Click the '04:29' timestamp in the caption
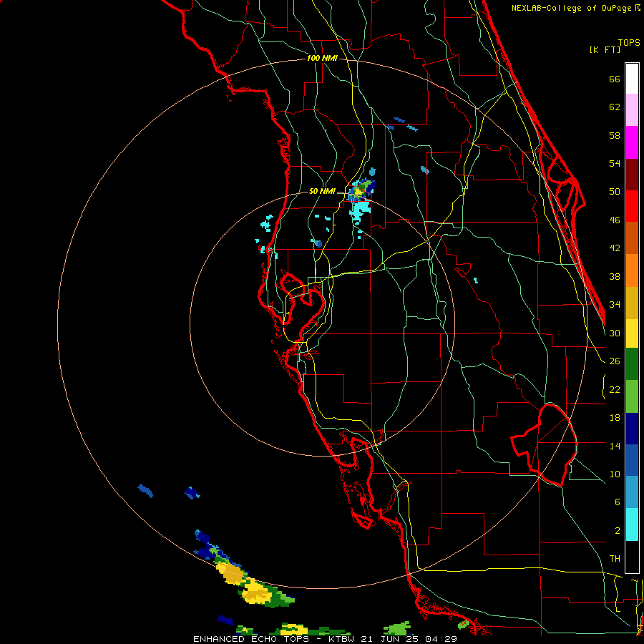Screen dimensions: 644x644 click(x=441, y=639)
